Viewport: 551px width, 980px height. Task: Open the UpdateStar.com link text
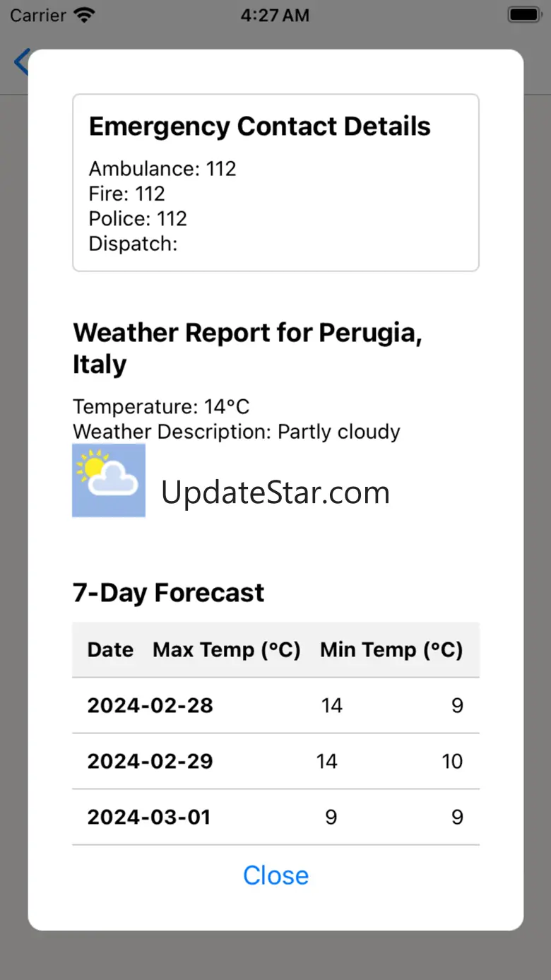[275, 492]
